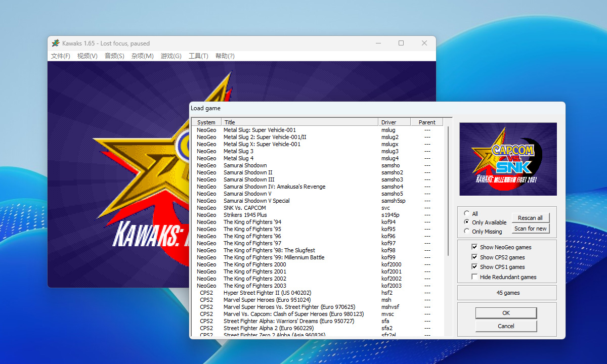Disable 'Show CPS1 games' checkbox
607x364 pixels.
click(x=474, y=266)
